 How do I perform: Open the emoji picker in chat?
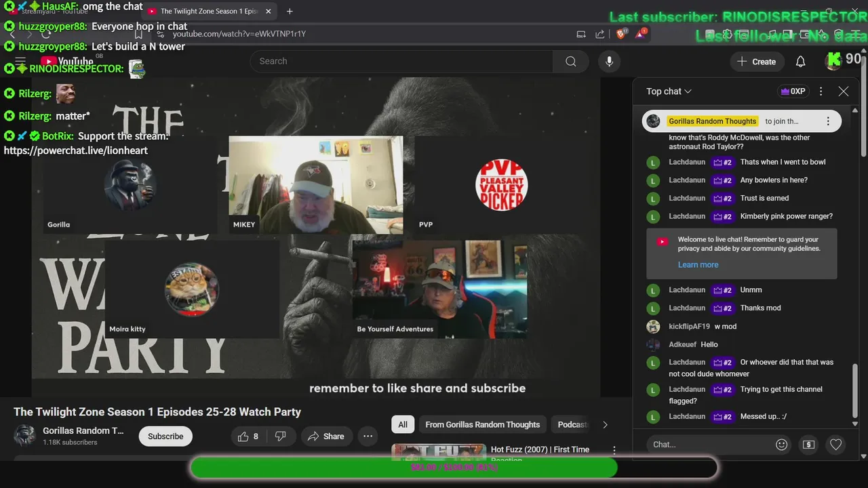click(781, 445)
